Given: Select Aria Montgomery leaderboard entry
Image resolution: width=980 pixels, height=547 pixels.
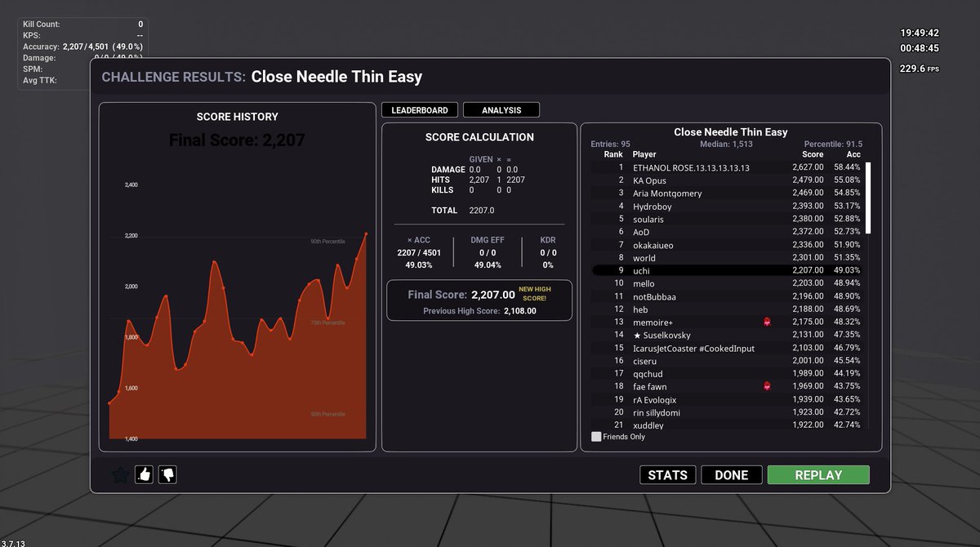Looking at the screenshot, I should click(x=727, y=193).
